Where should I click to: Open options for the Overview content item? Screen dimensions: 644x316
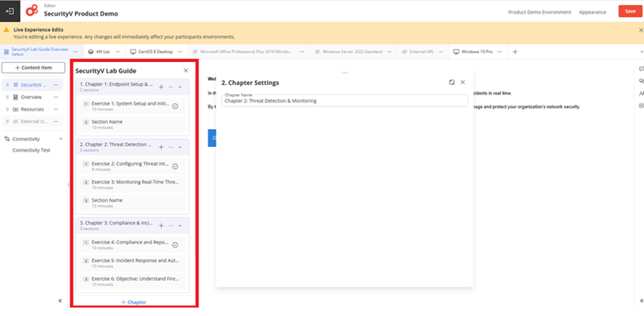tap(56, 97)
